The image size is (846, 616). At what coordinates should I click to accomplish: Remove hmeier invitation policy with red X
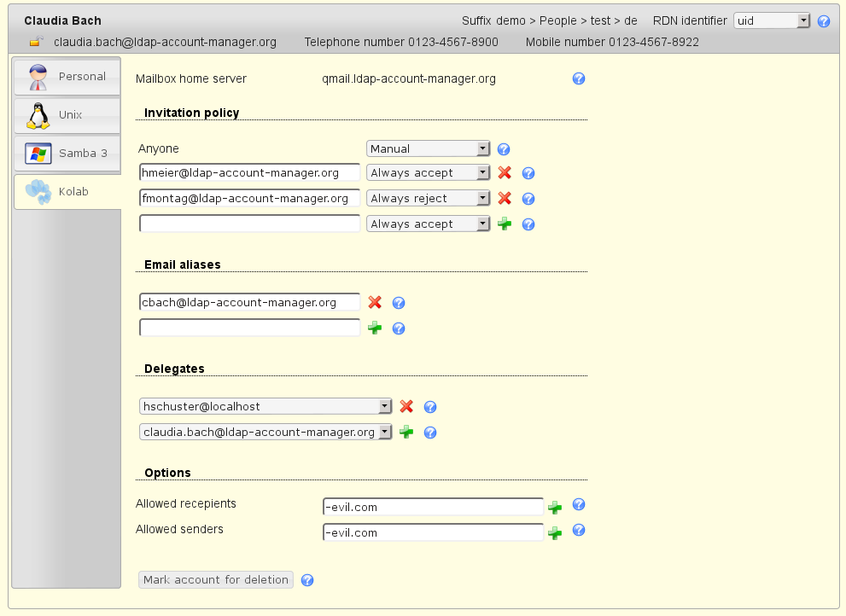[505, 172]
